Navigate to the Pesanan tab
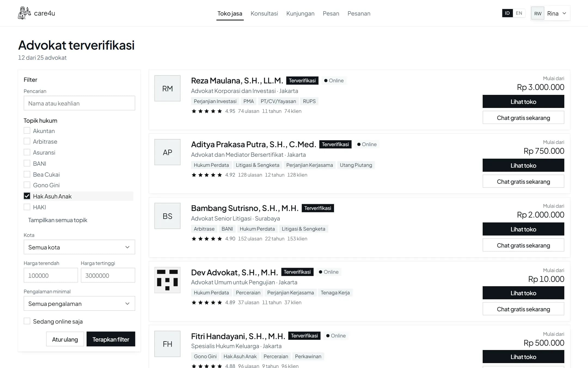Viewport: 588px width, 368px height. 359,13
